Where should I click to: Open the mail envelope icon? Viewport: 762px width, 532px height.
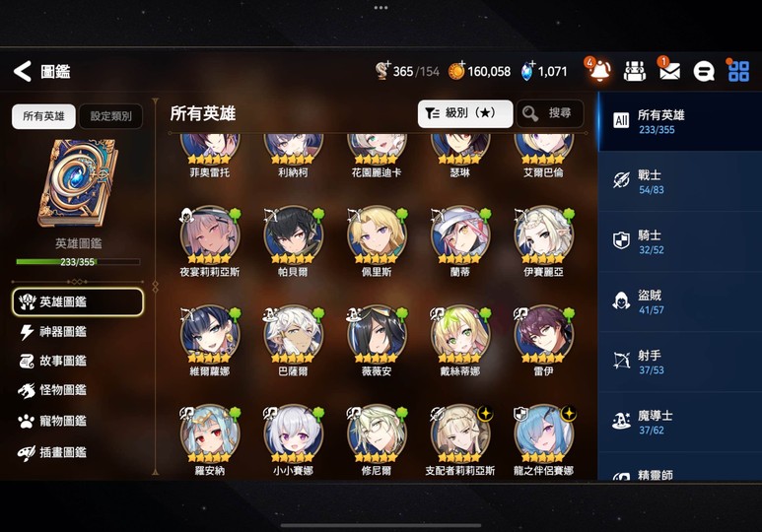click(669, 72)
